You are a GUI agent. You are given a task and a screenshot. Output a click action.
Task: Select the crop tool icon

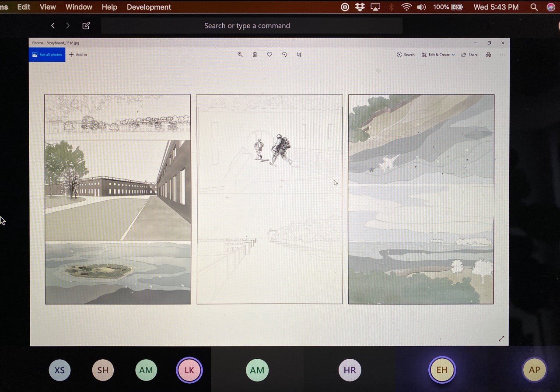299,55
